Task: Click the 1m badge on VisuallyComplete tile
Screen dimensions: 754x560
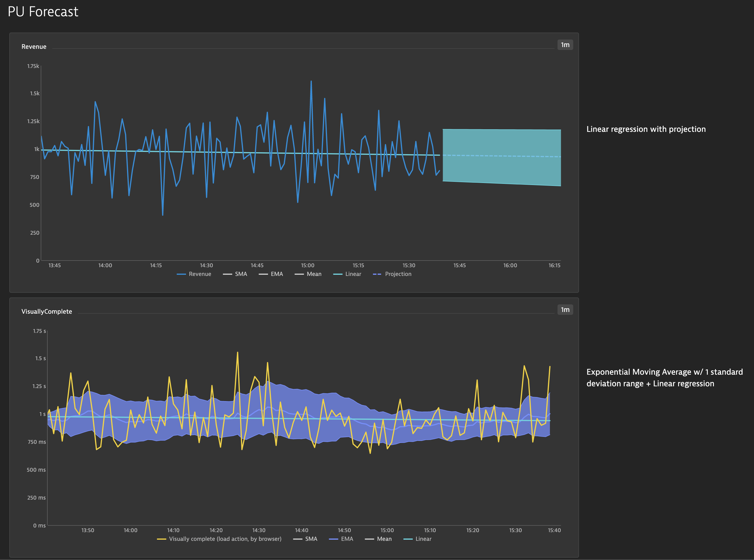Action: pos(565,310)
